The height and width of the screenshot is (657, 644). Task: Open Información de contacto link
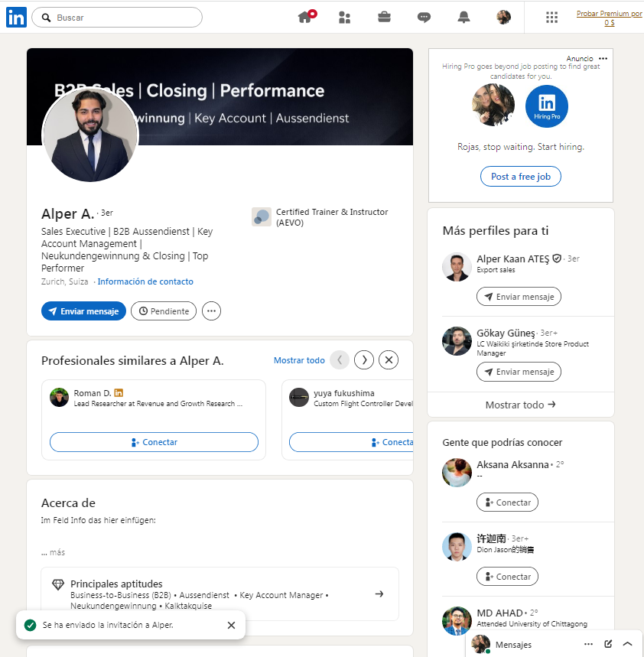[145, 281]
